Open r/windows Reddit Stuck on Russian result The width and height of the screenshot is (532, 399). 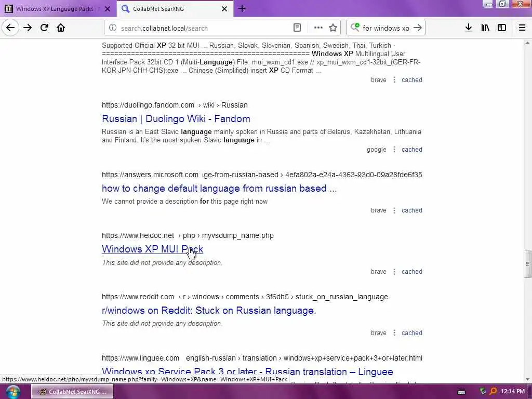[x=209, y=311]
